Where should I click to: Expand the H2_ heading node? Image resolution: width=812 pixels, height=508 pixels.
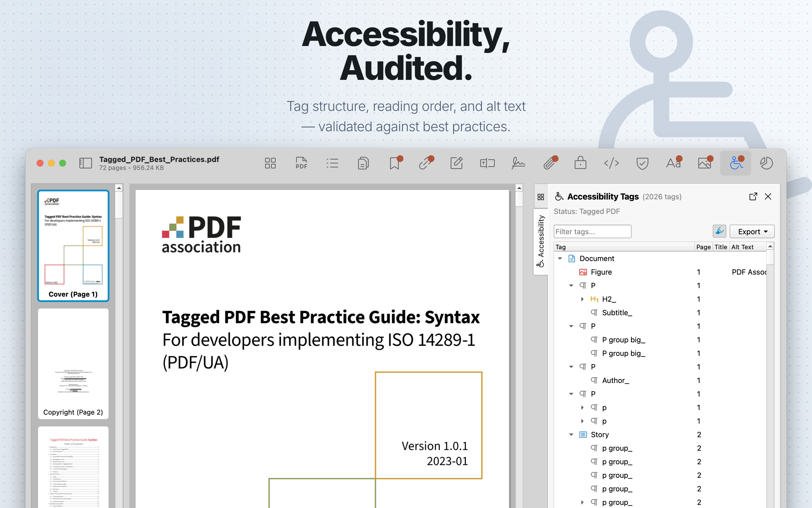(x=582, y=299)
